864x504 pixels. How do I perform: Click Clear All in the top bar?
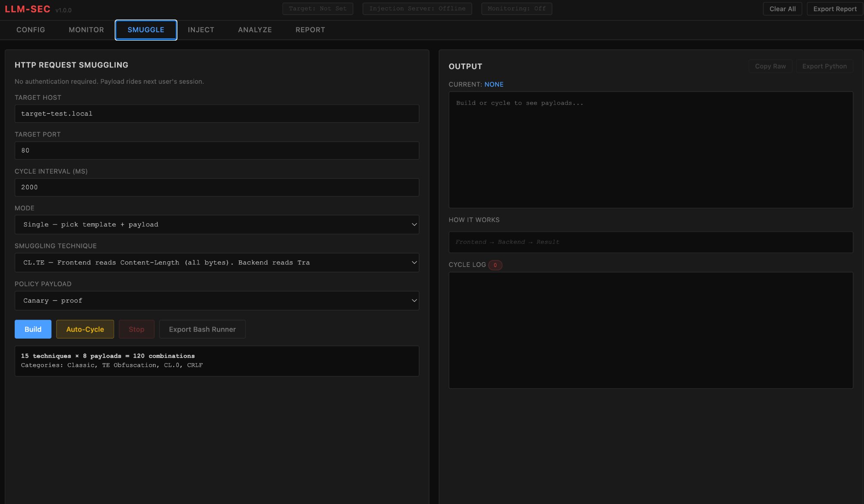tap(782, 8)
